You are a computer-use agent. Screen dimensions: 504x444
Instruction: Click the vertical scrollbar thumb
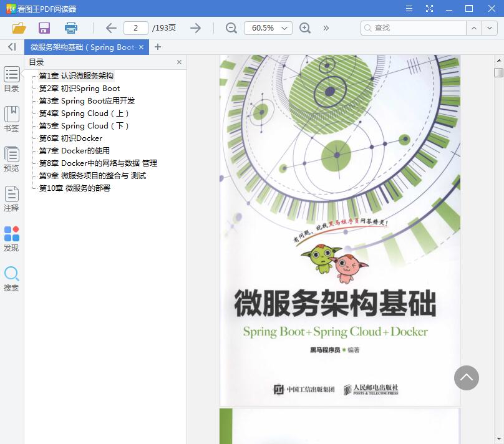[498, 72]
